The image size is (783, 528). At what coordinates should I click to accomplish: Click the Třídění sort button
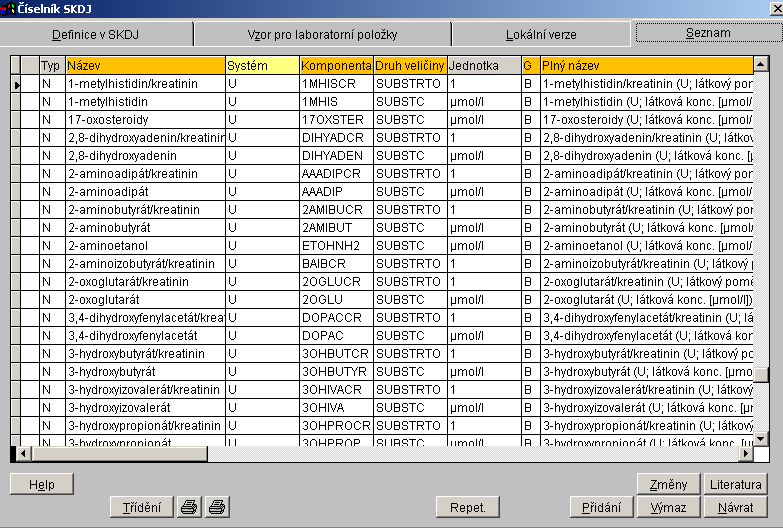[141, 507]
